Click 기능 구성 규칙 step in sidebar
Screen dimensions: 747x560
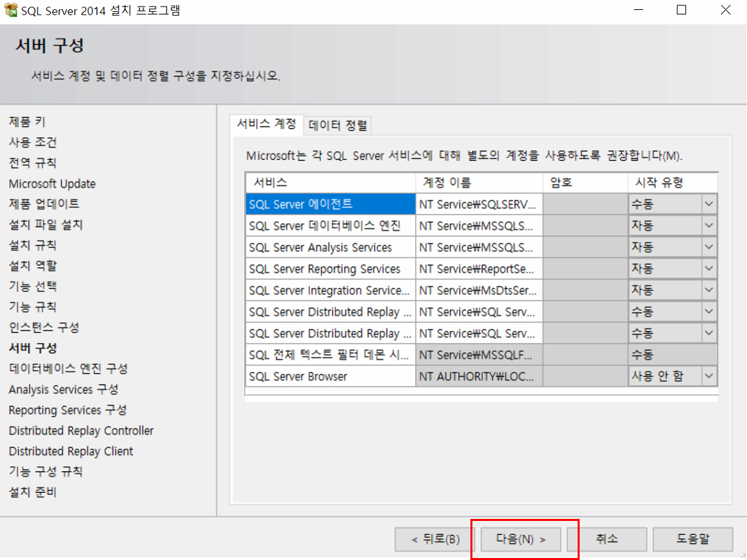(46, 471)
